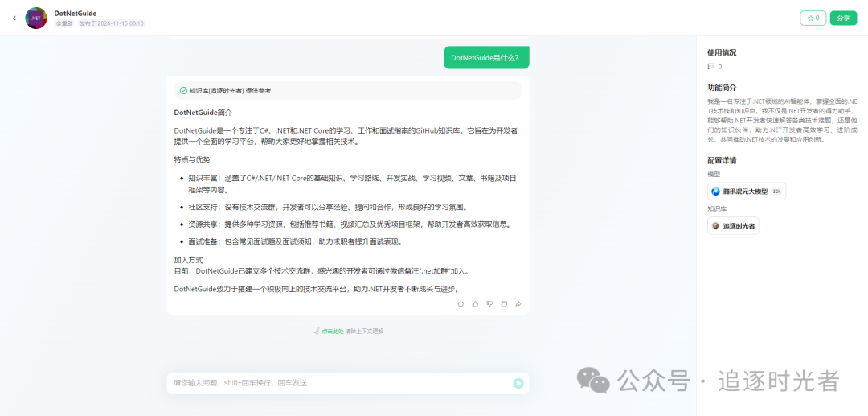Click the 知识丰富 bullet point
This screenshot has height=416, width=868.
352,184
